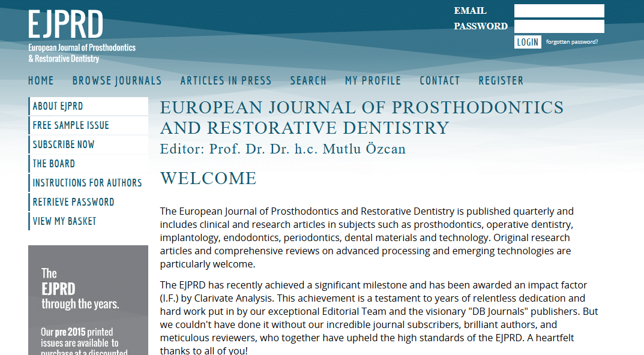Image resolution: width=644 pixels, height=355 pixels.
Task: Click Subscribe Now in the sidebar
Action: 64,145
